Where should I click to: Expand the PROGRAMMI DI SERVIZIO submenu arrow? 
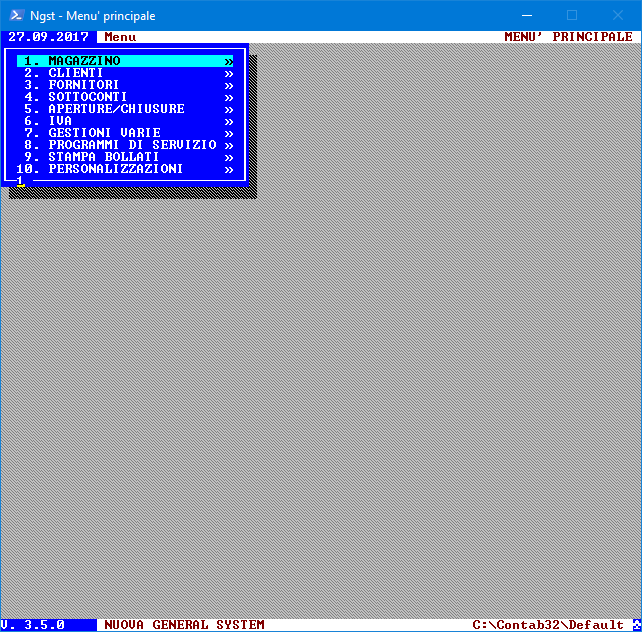[x=229, y=145]
